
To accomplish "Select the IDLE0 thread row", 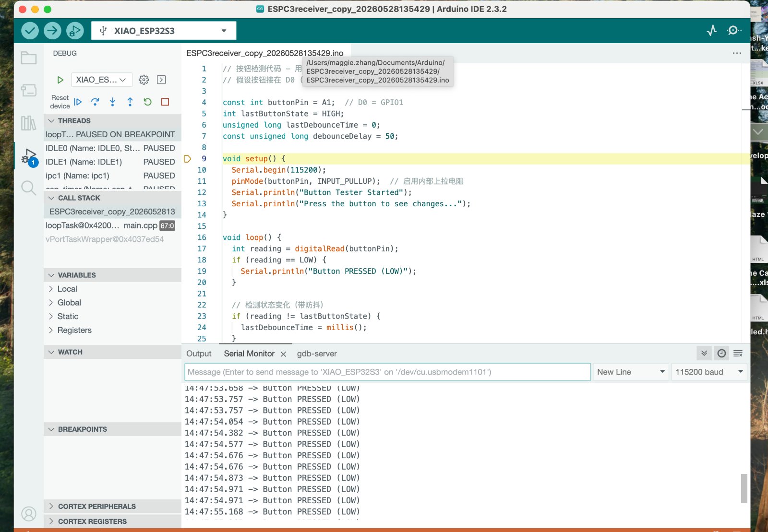I will [x=113, y=148].
